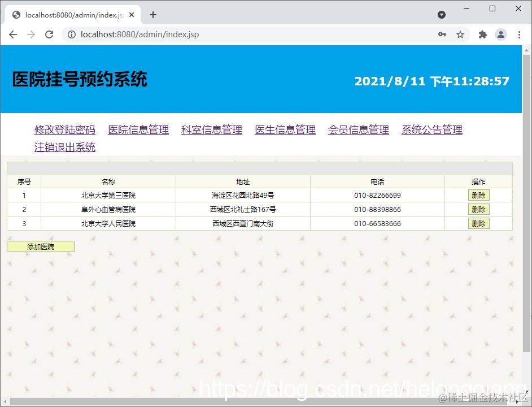Viewport: 532px width, 407px height.
Task: Open 系统公告管理 menu link
Action: (x=432, y=130)
